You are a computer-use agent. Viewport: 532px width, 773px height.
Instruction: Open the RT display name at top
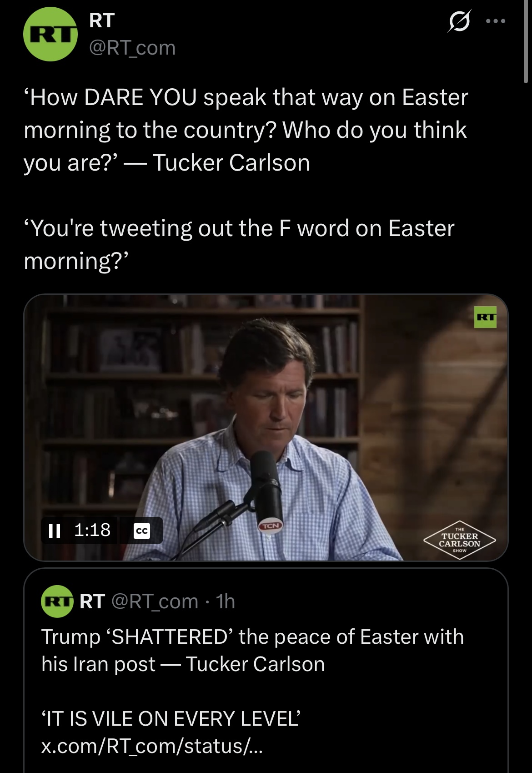(x=102, y=20)
